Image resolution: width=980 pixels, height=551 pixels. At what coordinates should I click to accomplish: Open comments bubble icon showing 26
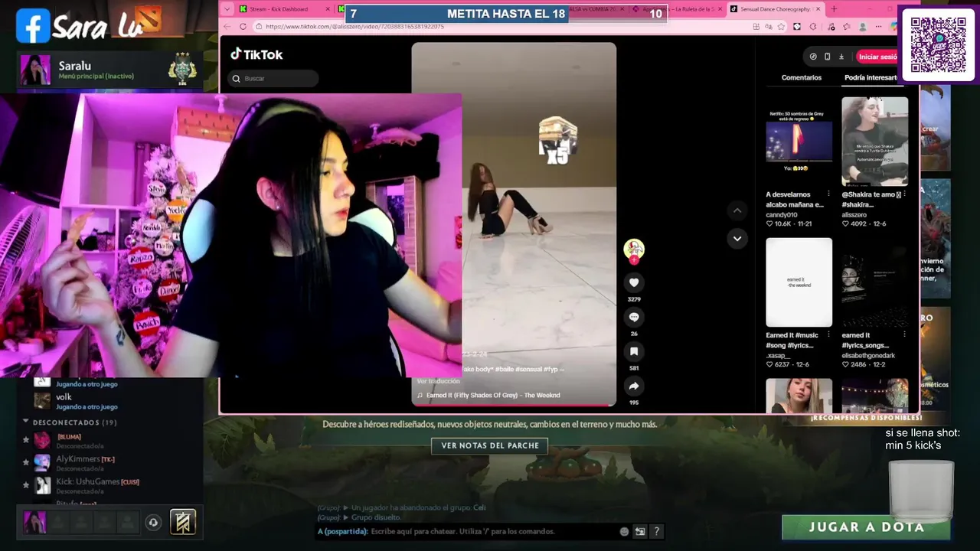click(x=634, y=317)
